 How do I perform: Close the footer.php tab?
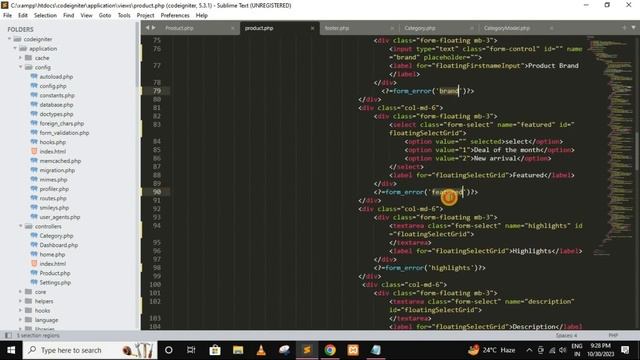(x=392, y=28)
